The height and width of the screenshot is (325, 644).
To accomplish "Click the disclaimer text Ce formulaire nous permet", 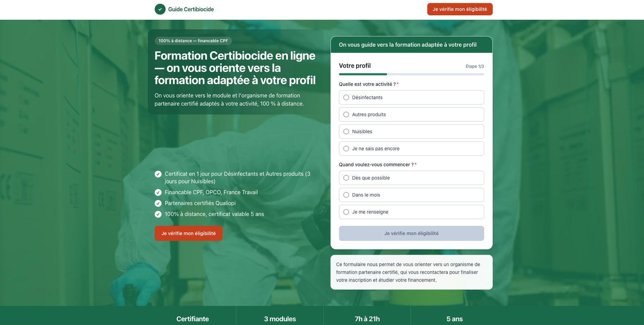I will (408, 272).
